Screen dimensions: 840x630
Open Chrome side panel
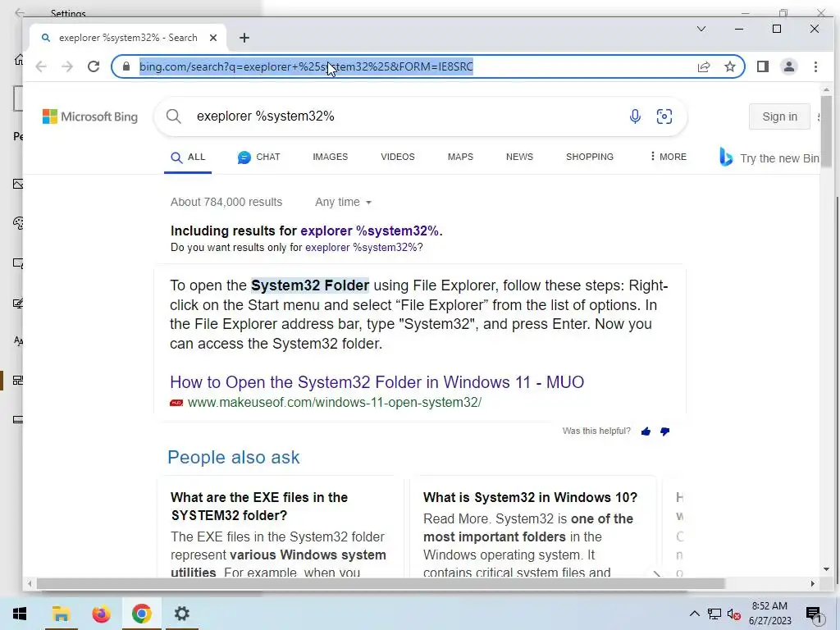762,66
